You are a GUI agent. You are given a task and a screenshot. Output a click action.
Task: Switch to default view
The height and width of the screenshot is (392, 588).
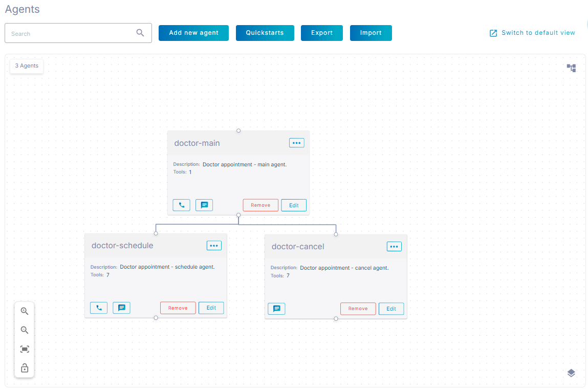(x=532, y=33)
